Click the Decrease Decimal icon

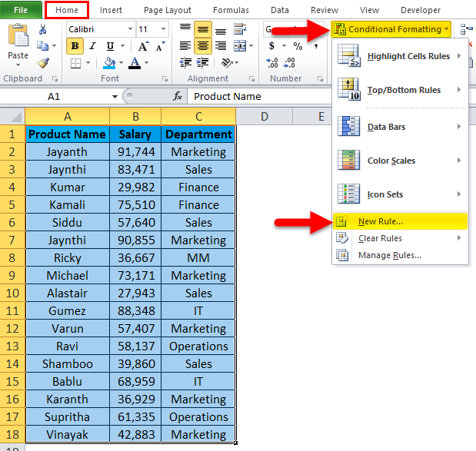(289, 63)
